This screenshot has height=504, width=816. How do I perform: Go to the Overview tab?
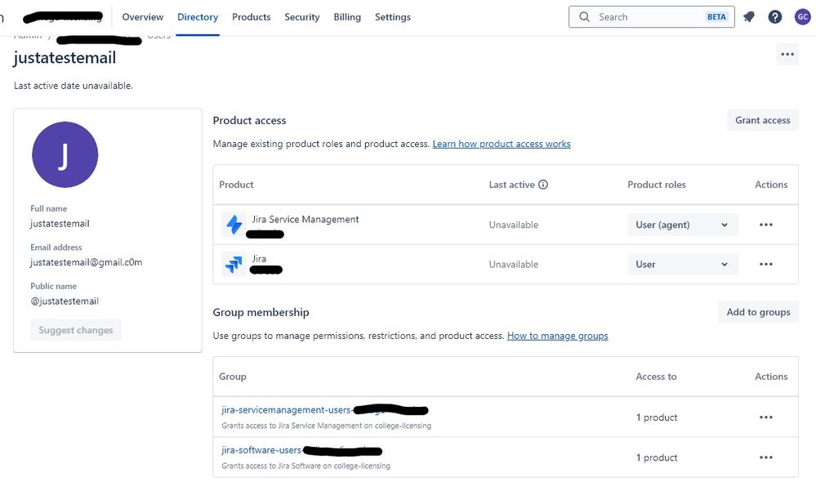[143, 17]
